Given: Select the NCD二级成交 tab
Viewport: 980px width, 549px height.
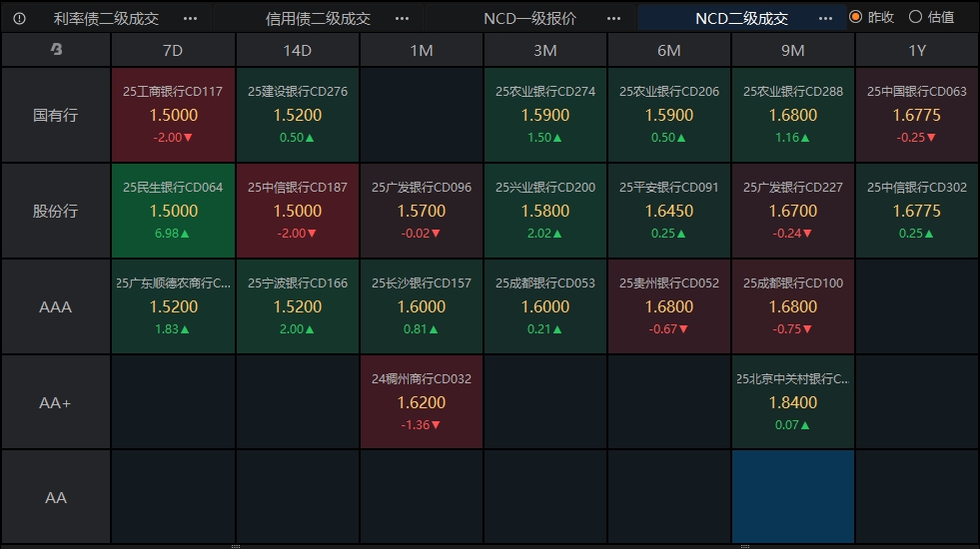Looking at the screenshot, I should click(x=742, y=19).
